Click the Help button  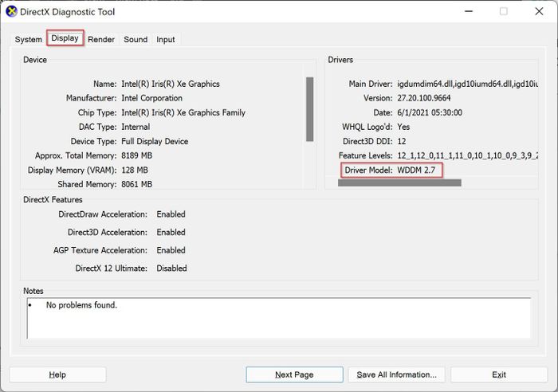[57, 374]
